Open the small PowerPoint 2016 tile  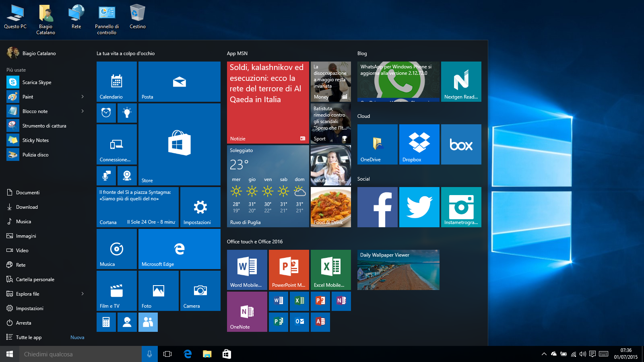click(320, 301)
